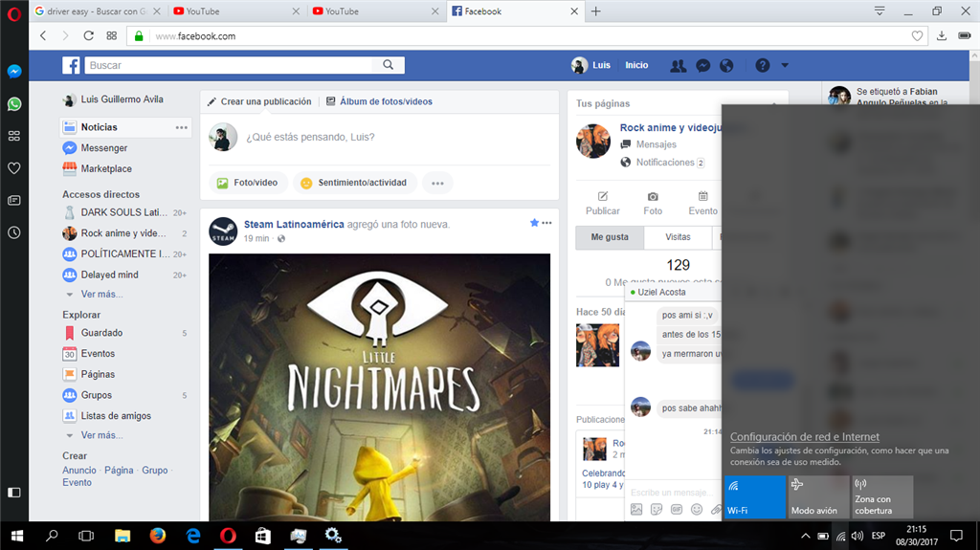980x550 pixels.
Task: Open more post options ellipsis in composer
Action: coord(437,183)
